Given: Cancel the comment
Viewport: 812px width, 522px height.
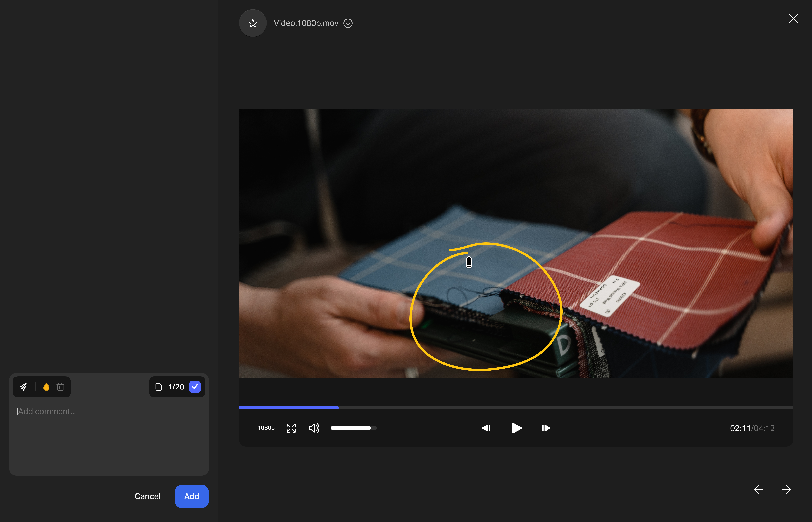Looking at the screenshot, I should [147, 496].
